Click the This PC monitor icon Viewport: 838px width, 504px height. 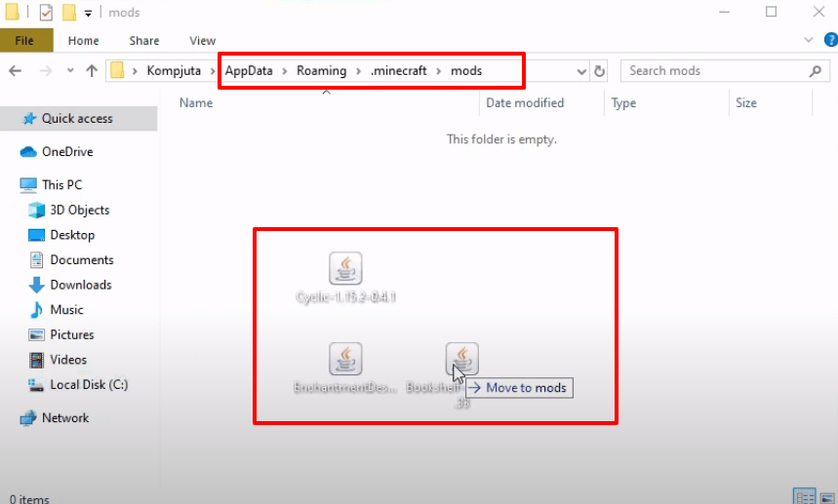(28, 184)
